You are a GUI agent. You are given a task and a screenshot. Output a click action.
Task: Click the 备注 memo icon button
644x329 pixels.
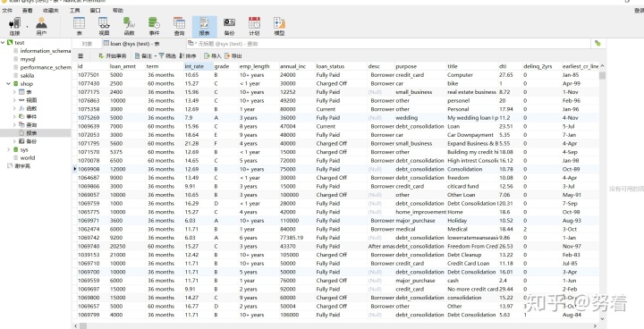143,55
